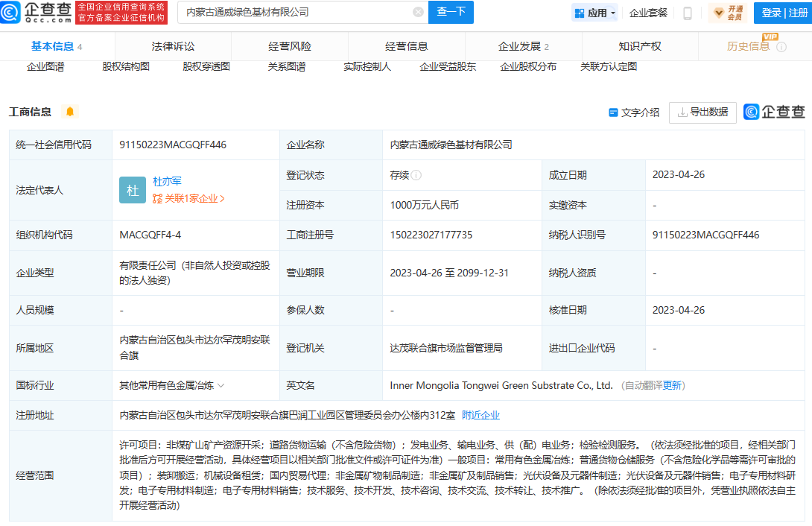
Task: Open 附近企业 nearby companies link
Action: coord(480,415)
